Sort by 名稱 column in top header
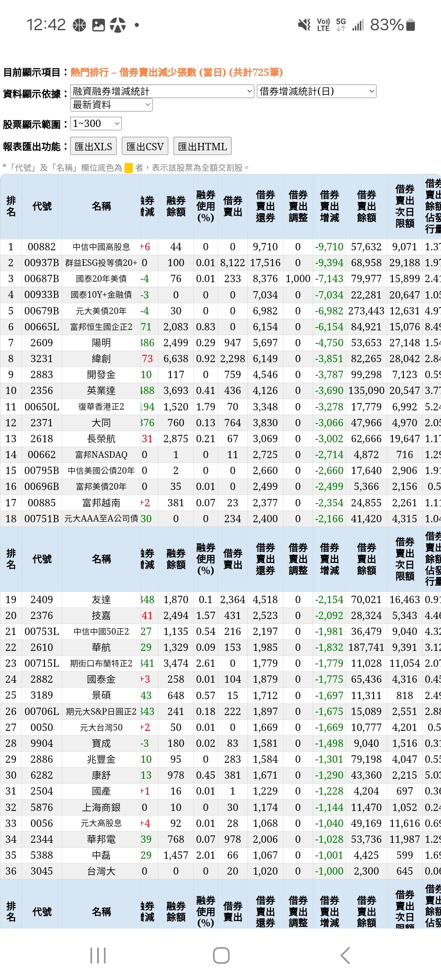This screenshot has width=441, height=980. click(x=101, y=206)
